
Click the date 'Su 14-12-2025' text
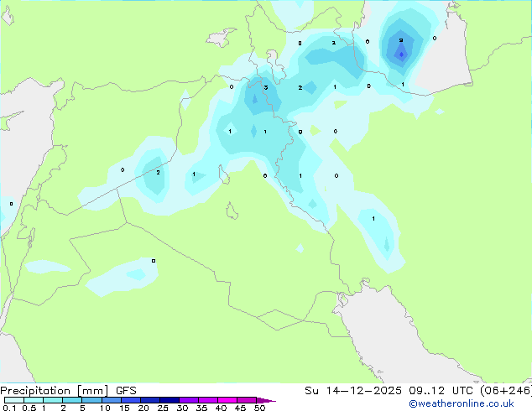click(353, 391)
